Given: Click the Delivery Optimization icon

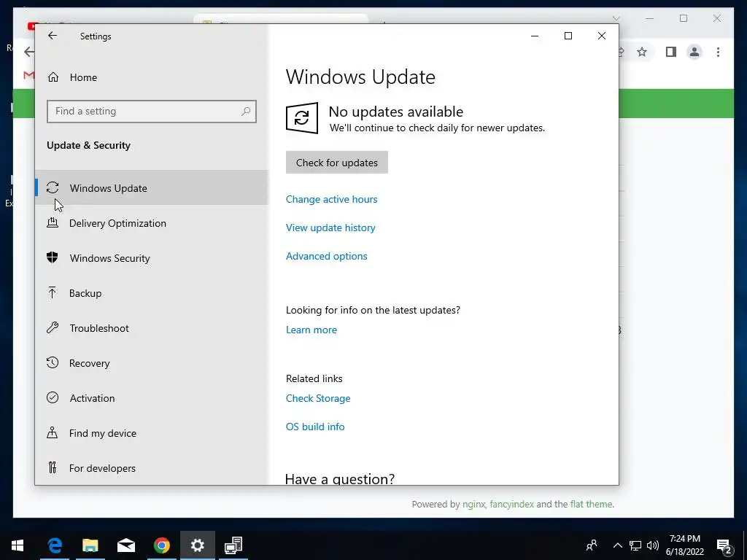Looking at the screenshot, I should [53, 222].
